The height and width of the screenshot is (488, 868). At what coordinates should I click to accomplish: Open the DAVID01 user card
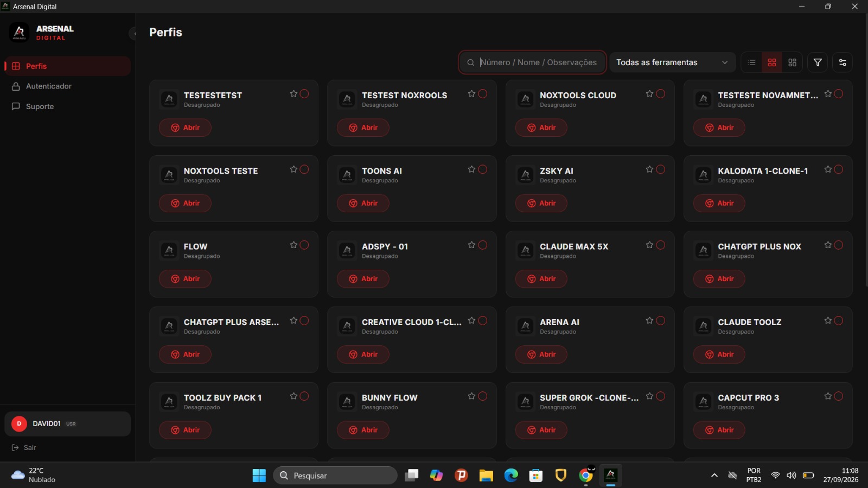[67, 424]
